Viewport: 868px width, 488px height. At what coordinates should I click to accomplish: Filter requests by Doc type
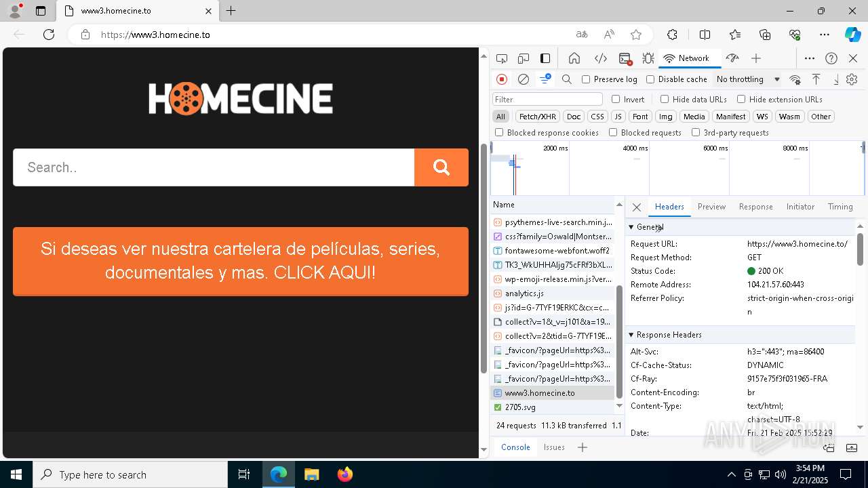coord(574,117)
